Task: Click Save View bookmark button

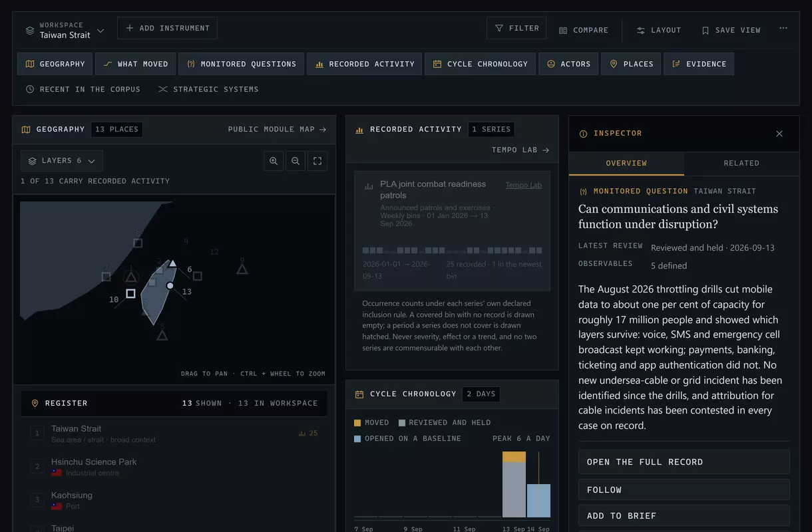Action: click(x=731, y=31)
